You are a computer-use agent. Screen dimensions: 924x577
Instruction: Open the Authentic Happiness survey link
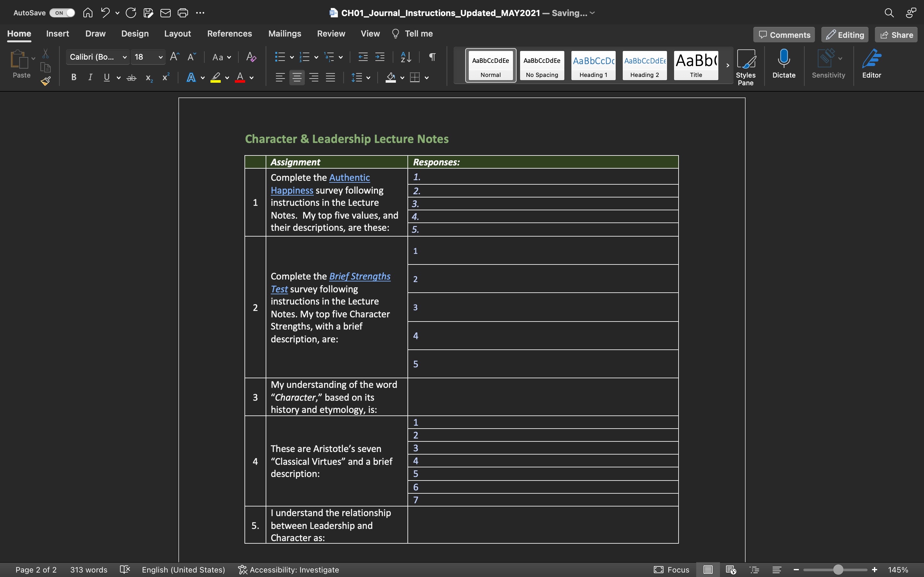pos(349,178)
